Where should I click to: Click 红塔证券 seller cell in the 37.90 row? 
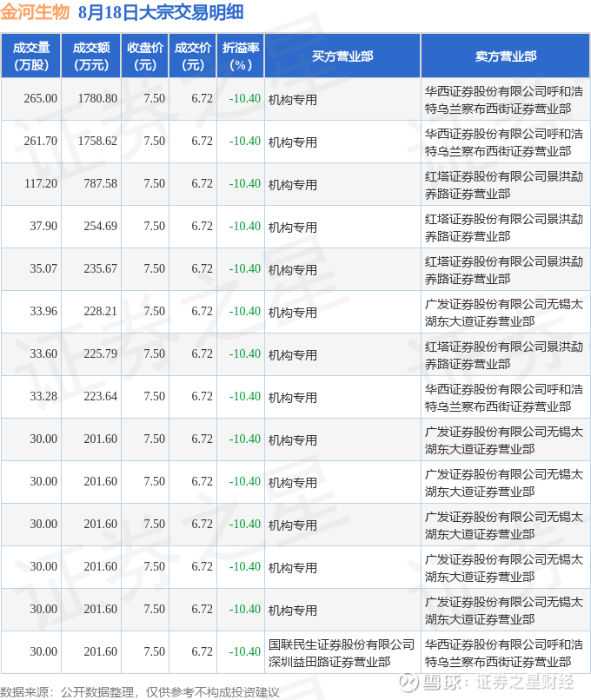click(504, 228)
